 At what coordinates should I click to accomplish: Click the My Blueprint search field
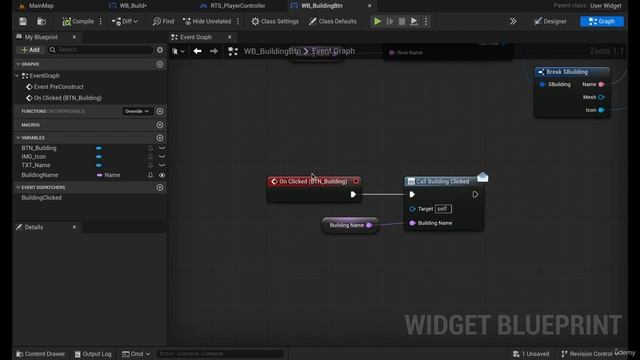pos(101,50)
